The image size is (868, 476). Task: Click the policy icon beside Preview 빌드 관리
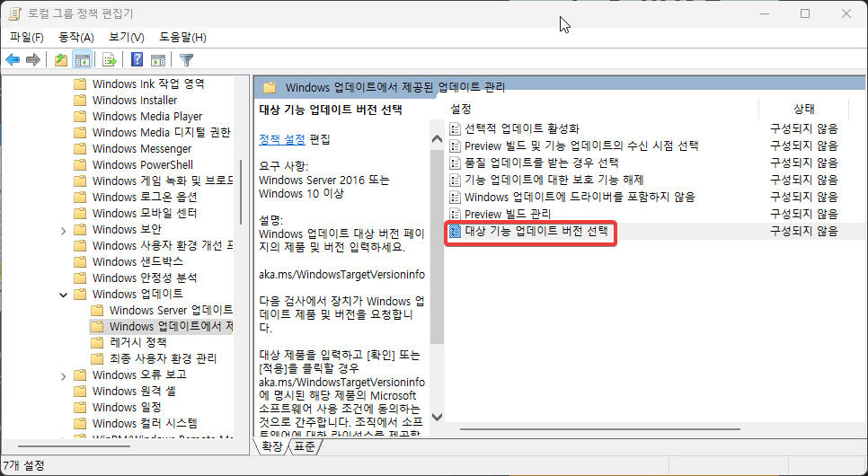coord(455,214)
